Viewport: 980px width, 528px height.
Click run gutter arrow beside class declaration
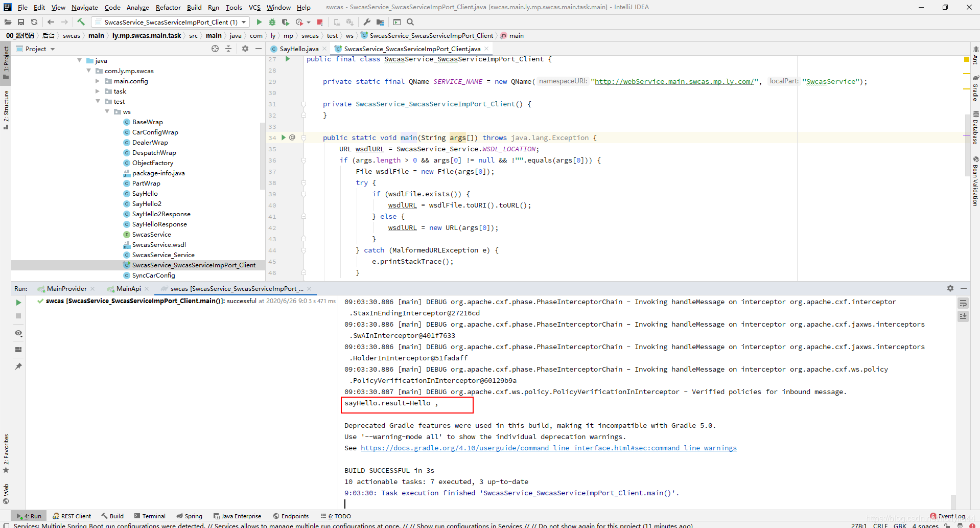288,59
